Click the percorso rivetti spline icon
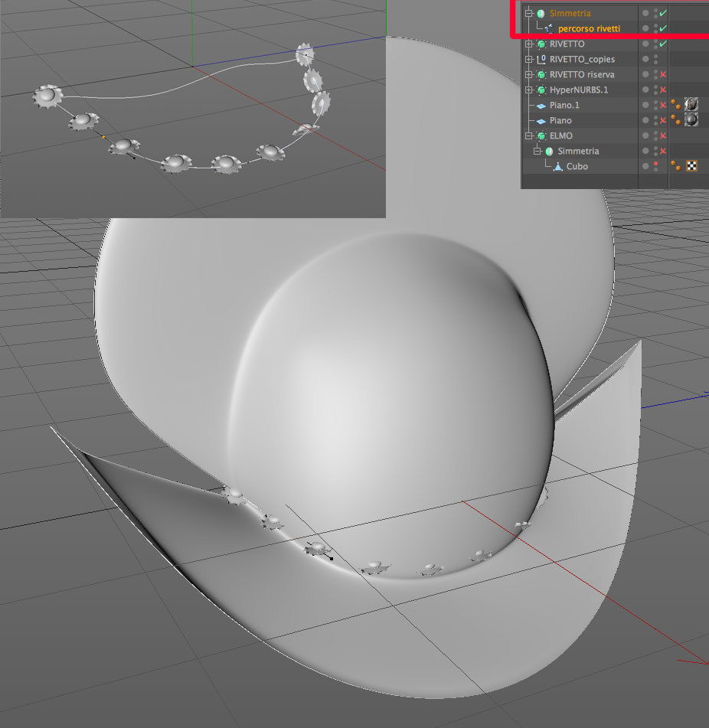This screenshot has width=709, height=728. click(x=549, y=29)
